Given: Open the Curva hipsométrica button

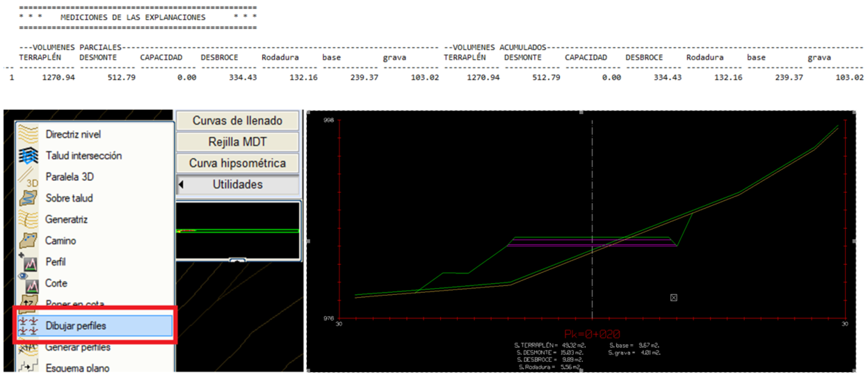Looking at the screenshot, I should click(x=238, y=163).
